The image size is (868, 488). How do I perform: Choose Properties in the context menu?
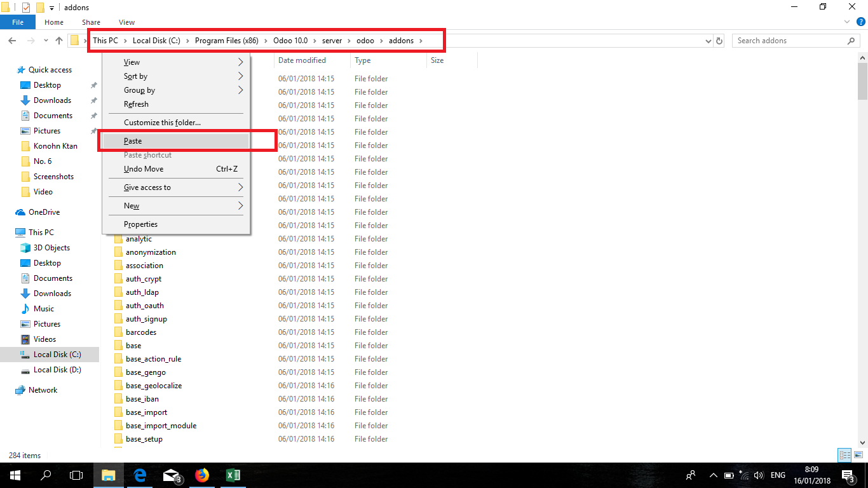click(176, 224)
